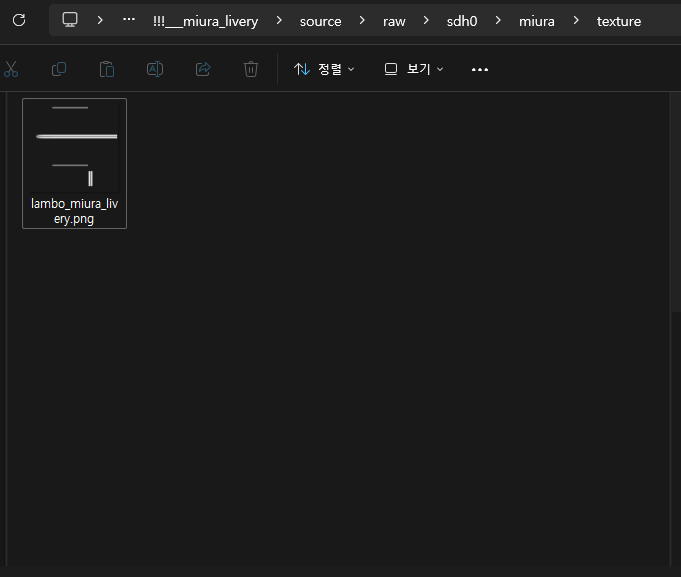Open the toolbar's three-dot more options menu
681x577 pixels.
click(x=480, y=69)
